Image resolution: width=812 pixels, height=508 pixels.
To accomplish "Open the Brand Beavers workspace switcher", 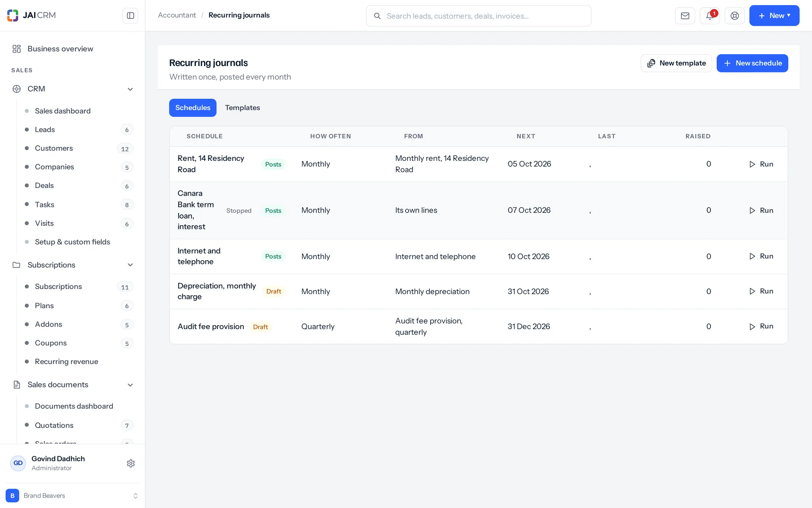I will click(72, 496).
